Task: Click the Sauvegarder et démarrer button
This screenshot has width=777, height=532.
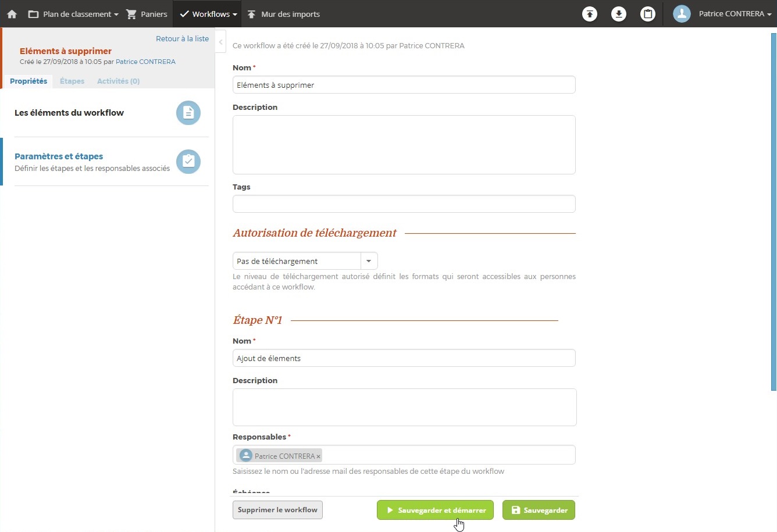Action: (x=435, y=510)
